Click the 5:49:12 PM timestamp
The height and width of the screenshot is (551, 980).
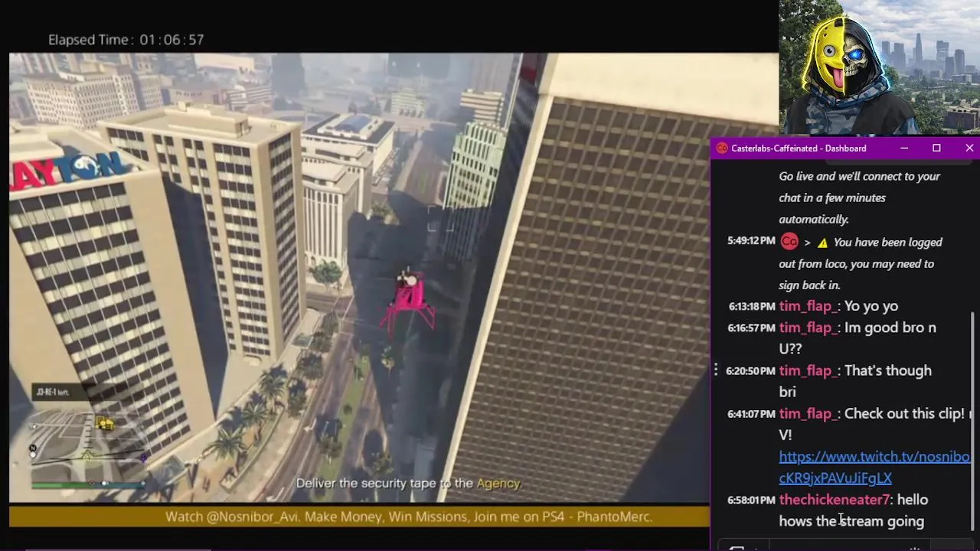point(751,241)
